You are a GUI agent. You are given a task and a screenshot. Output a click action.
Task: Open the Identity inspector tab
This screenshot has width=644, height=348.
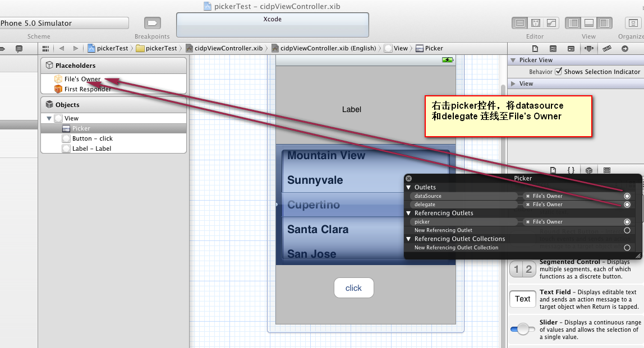tap(571, 48)
